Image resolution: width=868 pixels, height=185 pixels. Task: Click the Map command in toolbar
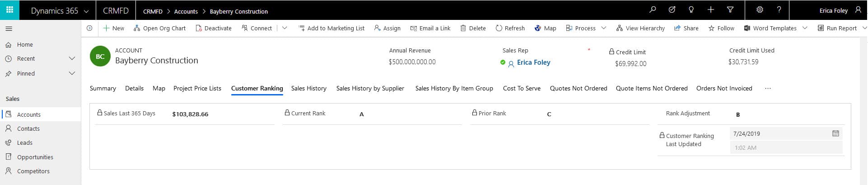coord(545,28)
